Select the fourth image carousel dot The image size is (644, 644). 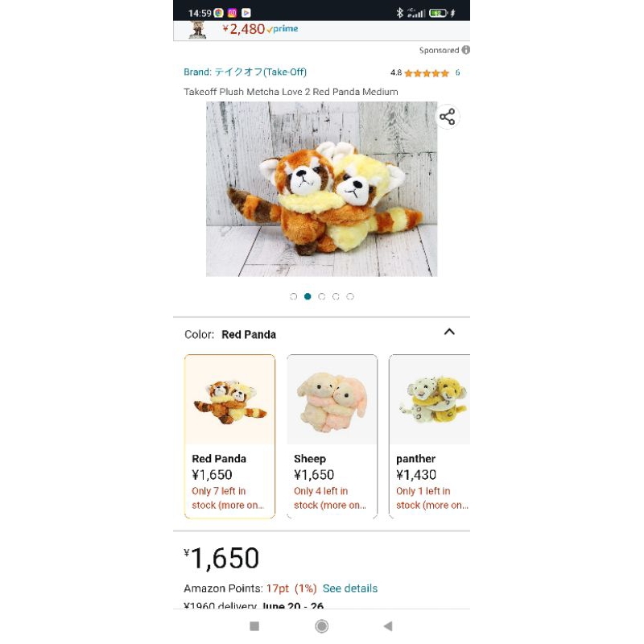336,296
